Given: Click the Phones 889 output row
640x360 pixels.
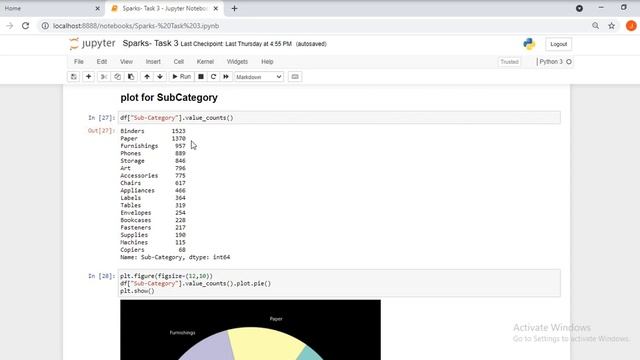Looking at the screenshot, I should (x=153, y=153).
